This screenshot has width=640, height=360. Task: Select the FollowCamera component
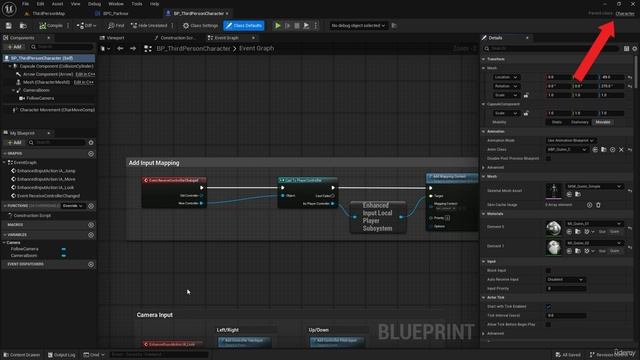40,98
